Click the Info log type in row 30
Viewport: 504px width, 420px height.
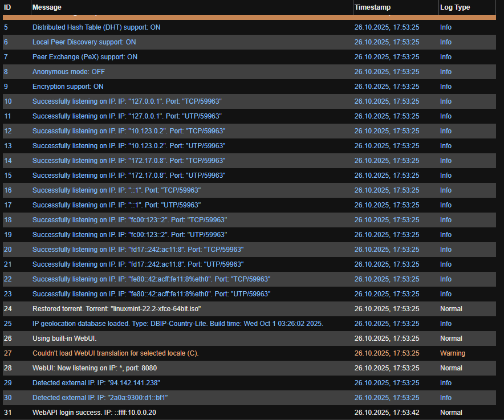tap(445, 397)
